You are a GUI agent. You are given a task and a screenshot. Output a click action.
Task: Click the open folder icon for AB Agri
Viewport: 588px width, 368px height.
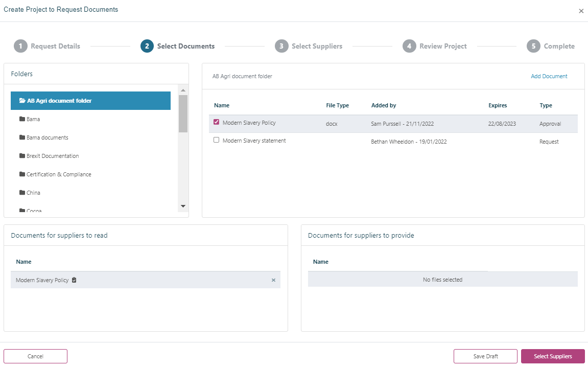[22, 101]
